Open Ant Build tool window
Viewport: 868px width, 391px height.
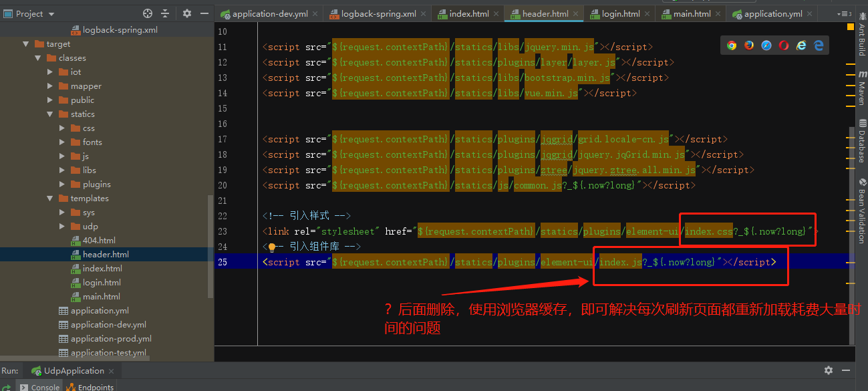tap(861, 35)
